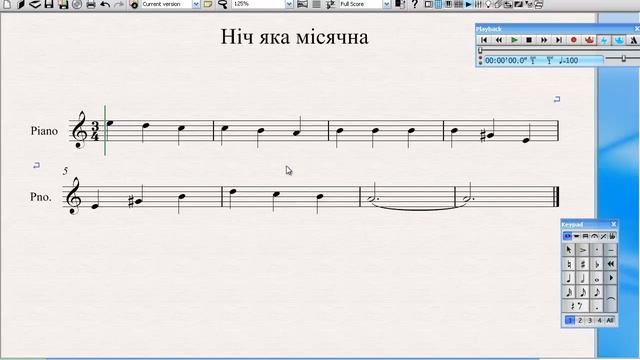Select the sixteenth note in Keypad's bottom note row
The height and width of the screenshot is (360, 640).
(582, 292)
